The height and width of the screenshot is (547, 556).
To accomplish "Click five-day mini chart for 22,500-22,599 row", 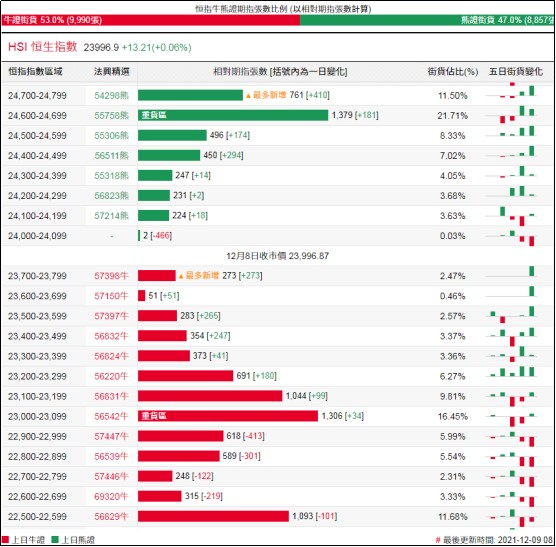I will pos(511,518).
